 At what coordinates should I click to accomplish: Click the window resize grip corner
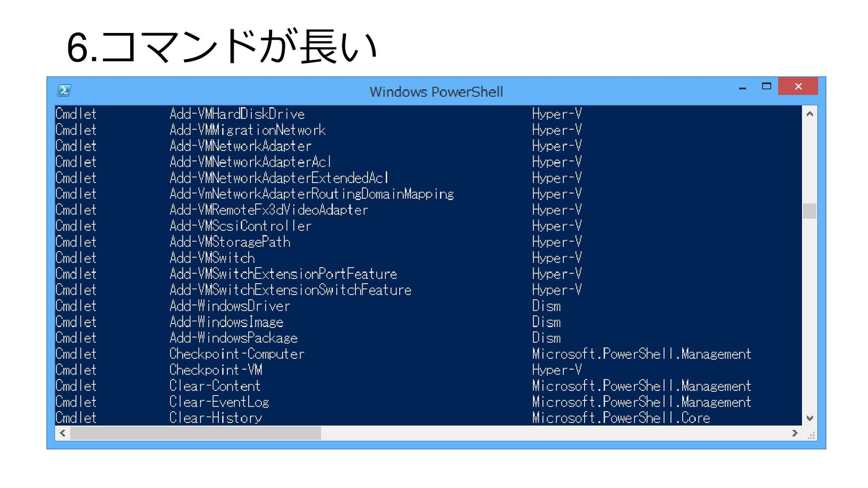pyautogui.click(x=811, y=435)
